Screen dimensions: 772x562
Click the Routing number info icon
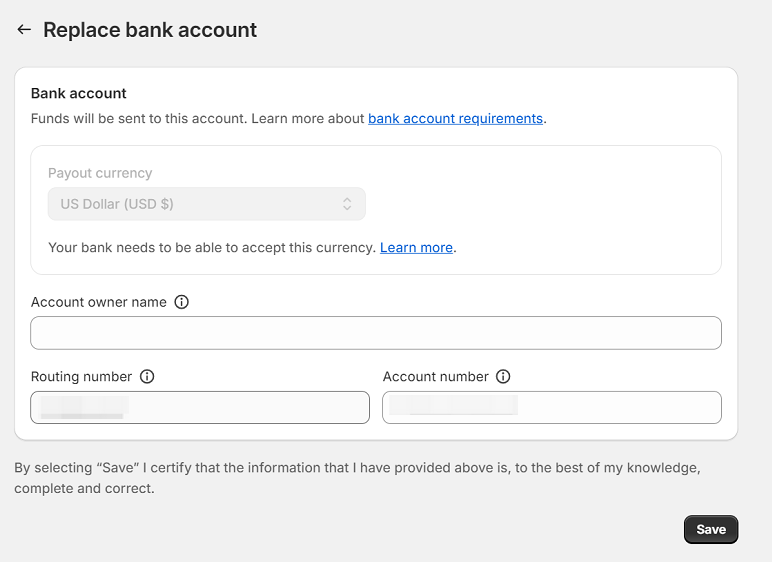pyautogui.click(x=147, y=377)
